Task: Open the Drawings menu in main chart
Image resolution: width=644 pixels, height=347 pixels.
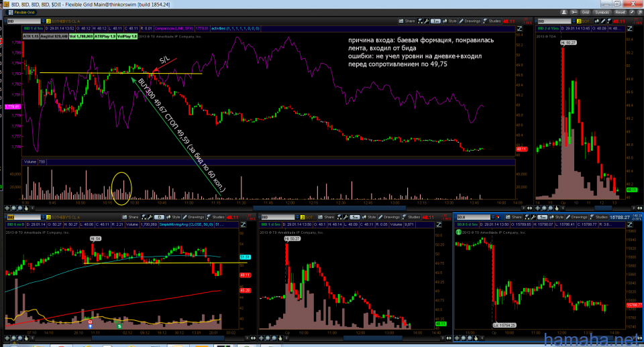Action: [x=470, y=21]
